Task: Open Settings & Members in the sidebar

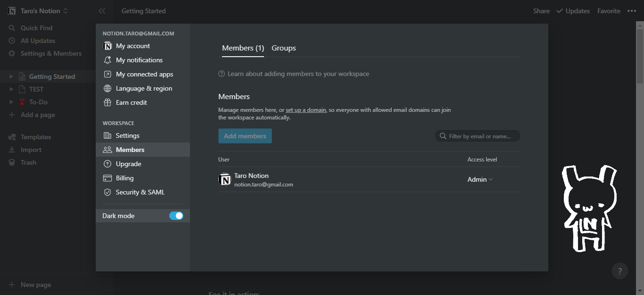Action: click(x=57, y=53)
